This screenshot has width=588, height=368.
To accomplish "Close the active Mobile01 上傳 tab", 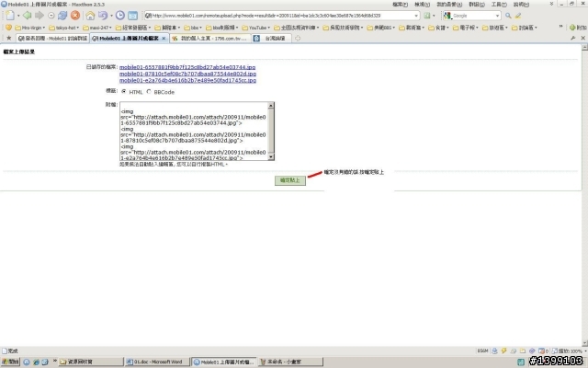I will click(x=164, y=39).
